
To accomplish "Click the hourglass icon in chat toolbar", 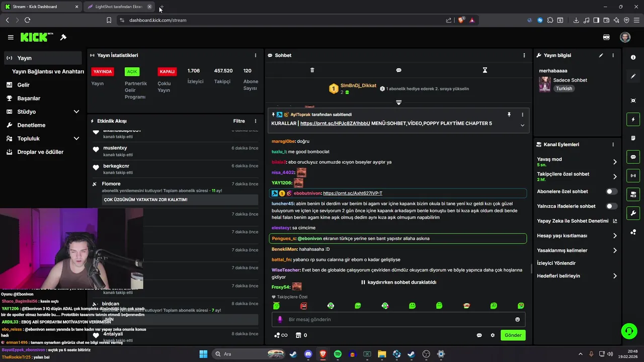I will coord(485,70).
